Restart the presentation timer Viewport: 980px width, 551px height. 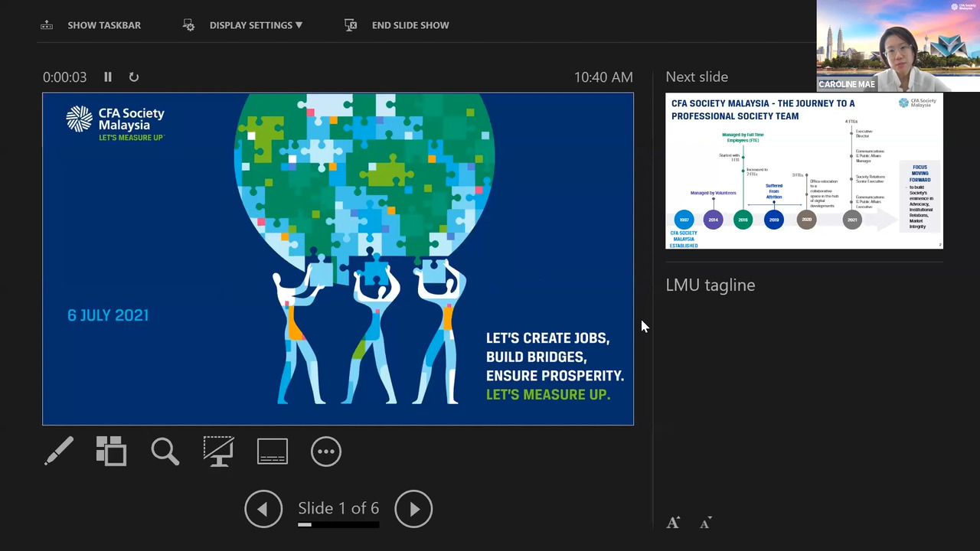pos(134,77)
